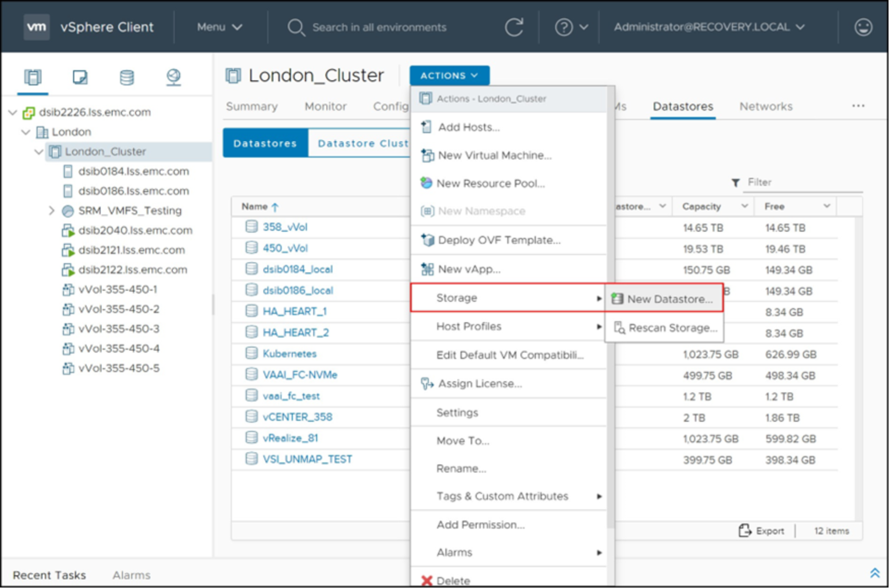Select Add Permission... menu entry

508,525
